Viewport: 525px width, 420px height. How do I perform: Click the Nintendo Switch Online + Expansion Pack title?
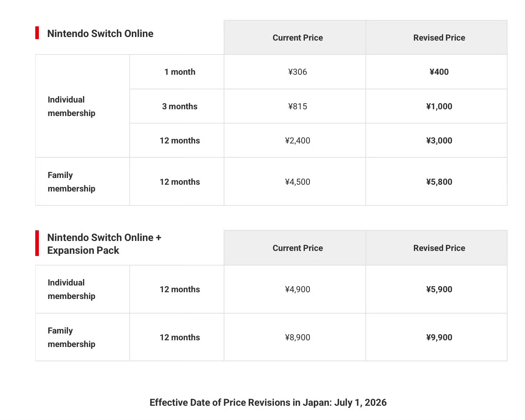tap(104, 244)
